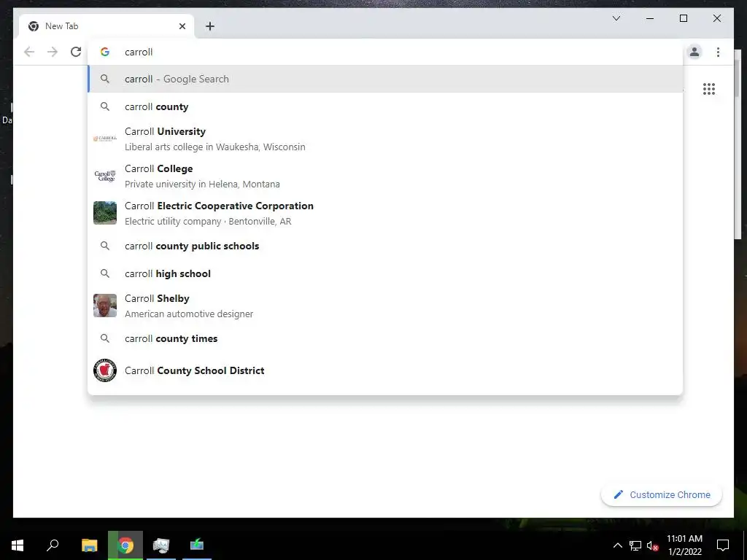Go forward using the forward arrow
747x560 pixels.
(53, 52)
